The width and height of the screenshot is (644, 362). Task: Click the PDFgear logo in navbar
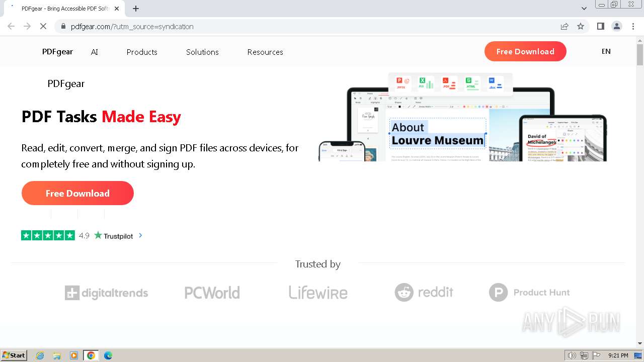pyautogui.click(x=57, y=51)
